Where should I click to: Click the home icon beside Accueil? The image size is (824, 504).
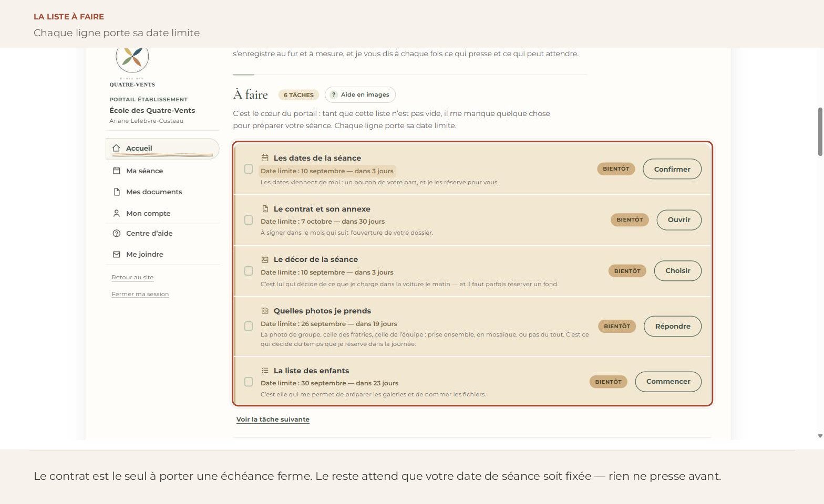[x=116, y=148]
